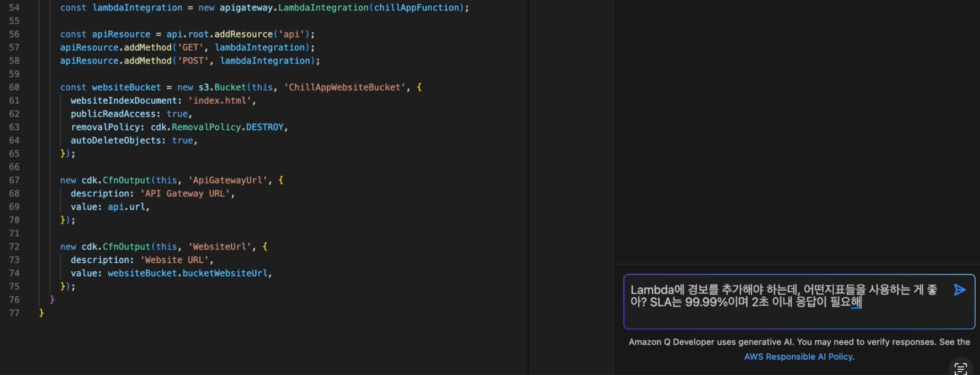The height and width of the screenshot is (375, 980).
Task: Click the api.url value expression
Action: coord(127,207)
